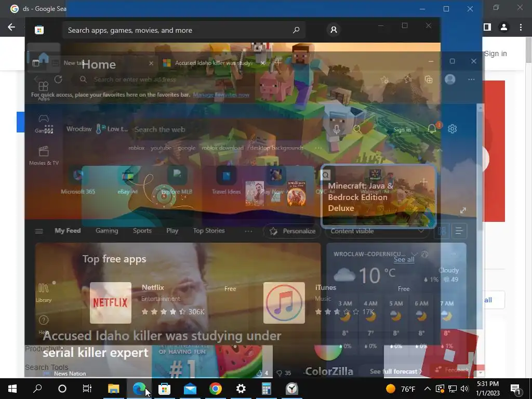Open Library in Microsoft Store sidebar

(44, 293)
